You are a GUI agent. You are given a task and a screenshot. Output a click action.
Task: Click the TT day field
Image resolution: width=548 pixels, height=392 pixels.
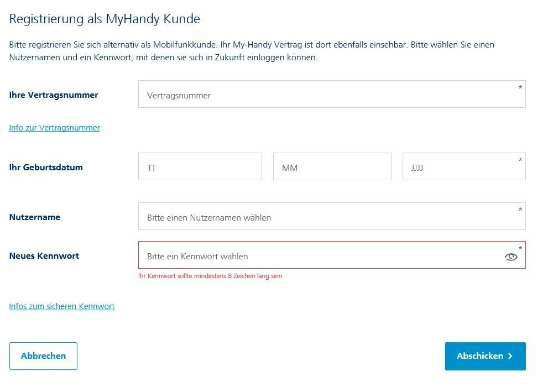pyautogui.click(x=200, y=167)
